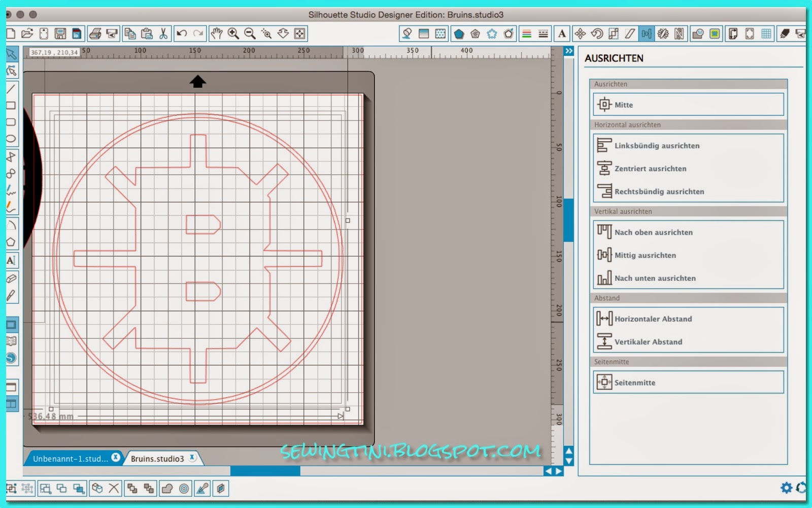Click Zentriert ausrichten
This screenshot has height=508, width=812.
[688, 168]
